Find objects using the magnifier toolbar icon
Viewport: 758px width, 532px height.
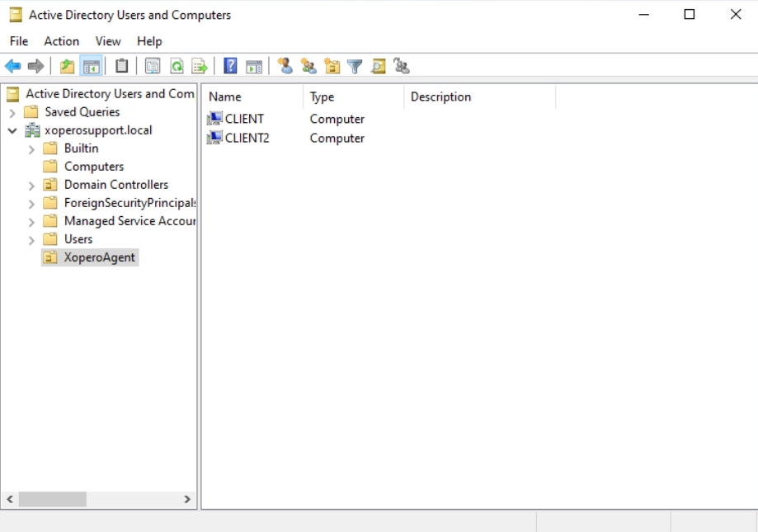[377, 66]
